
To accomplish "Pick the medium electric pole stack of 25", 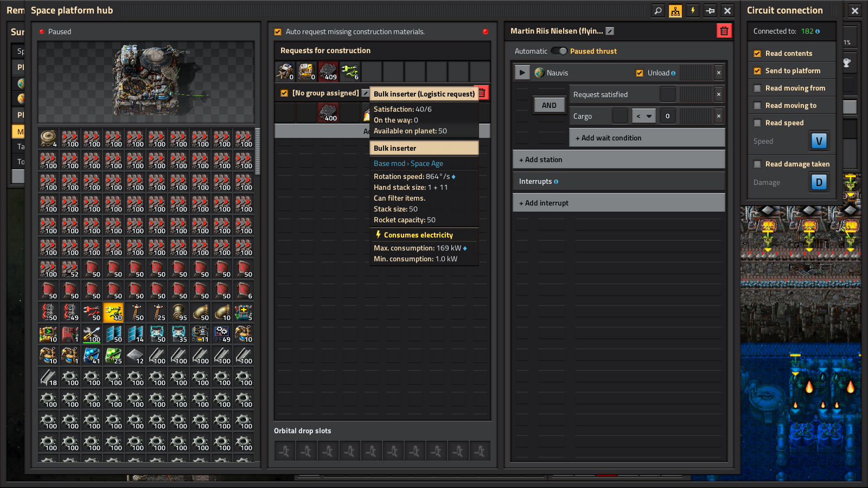I will point(157,312).
